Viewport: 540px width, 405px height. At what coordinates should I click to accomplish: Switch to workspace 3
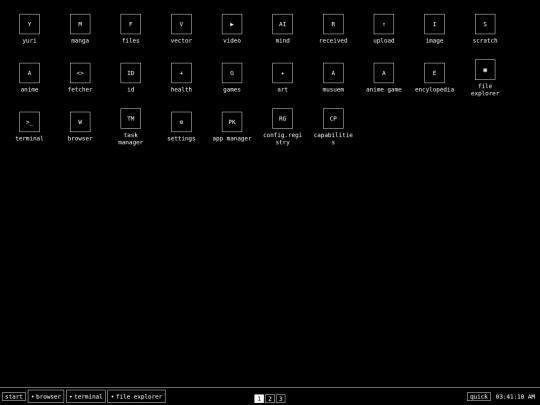[x=281, y=398]
